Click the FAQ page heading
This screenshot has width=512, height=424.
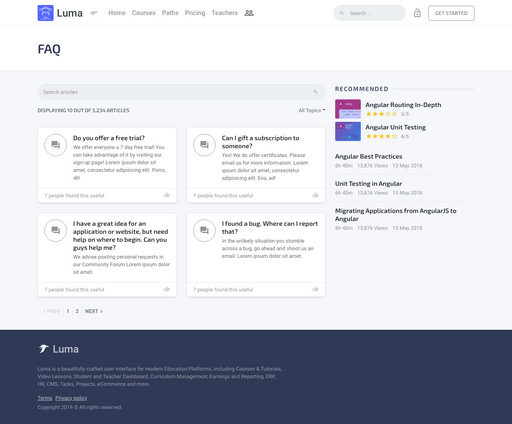[x=49, y=49]
